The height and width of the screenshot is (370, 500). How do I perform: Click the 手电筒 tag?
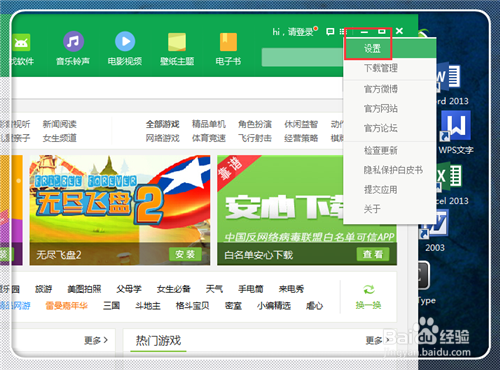click(251, 289)
